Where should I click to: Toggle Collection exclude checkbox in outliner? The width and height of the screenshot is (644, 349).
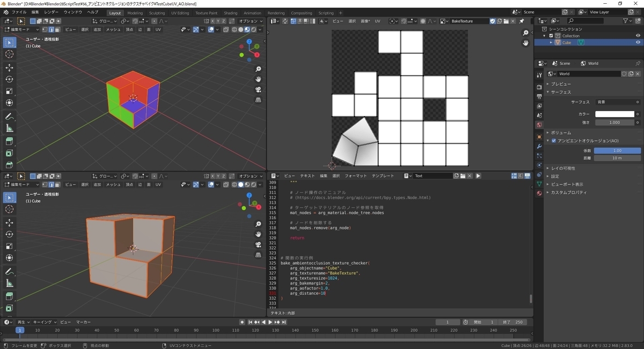click(551, 36)
